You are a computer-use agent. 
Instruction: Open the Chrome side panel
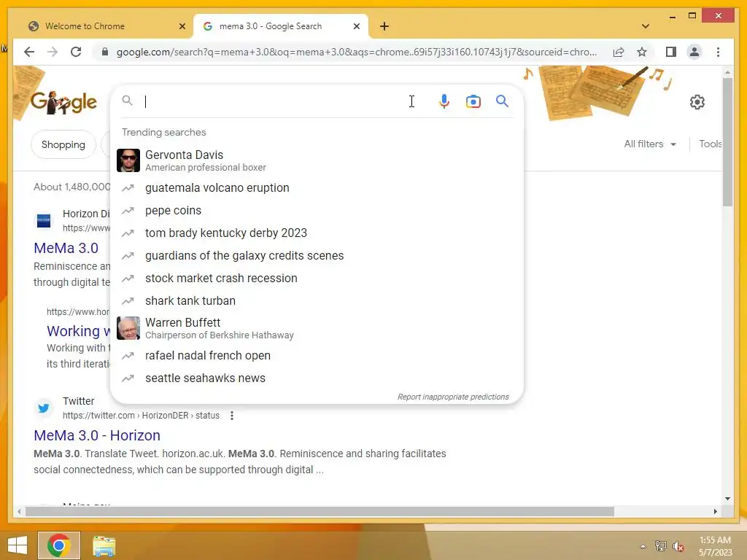(x=671, y=52)
